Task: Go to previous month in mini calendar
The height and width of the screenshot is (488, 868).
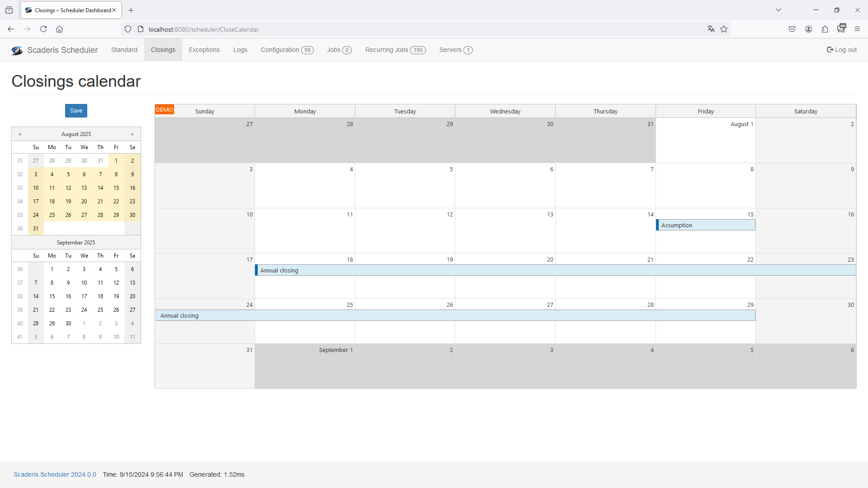Action: point(20,134)
